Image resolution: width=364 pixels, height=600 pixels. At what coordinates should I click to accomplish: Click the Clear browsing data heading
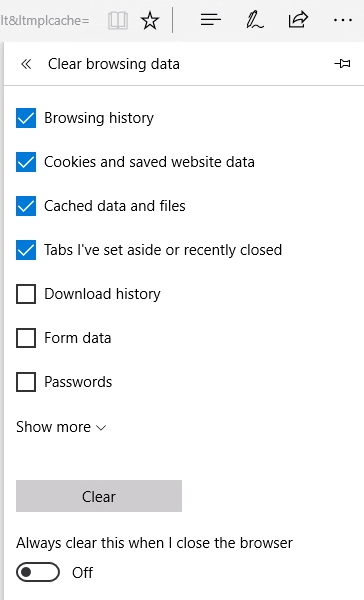pos(114,64)
